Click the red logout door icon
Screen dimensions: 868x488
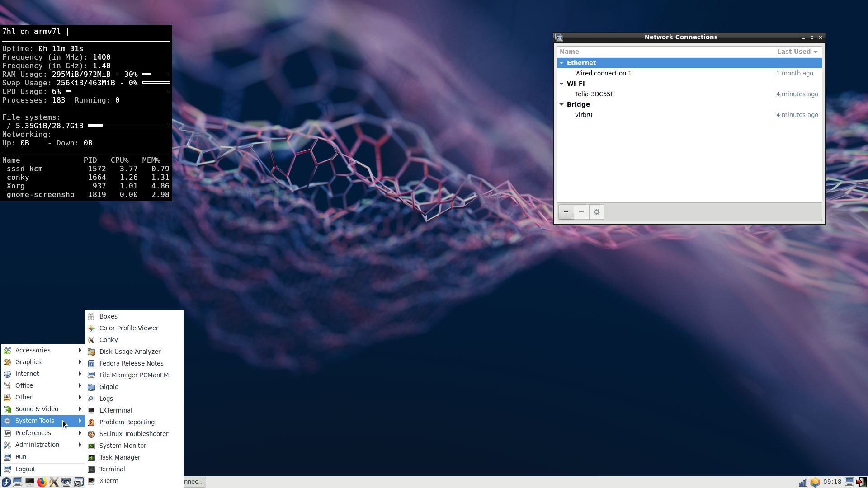coord(861,482)
